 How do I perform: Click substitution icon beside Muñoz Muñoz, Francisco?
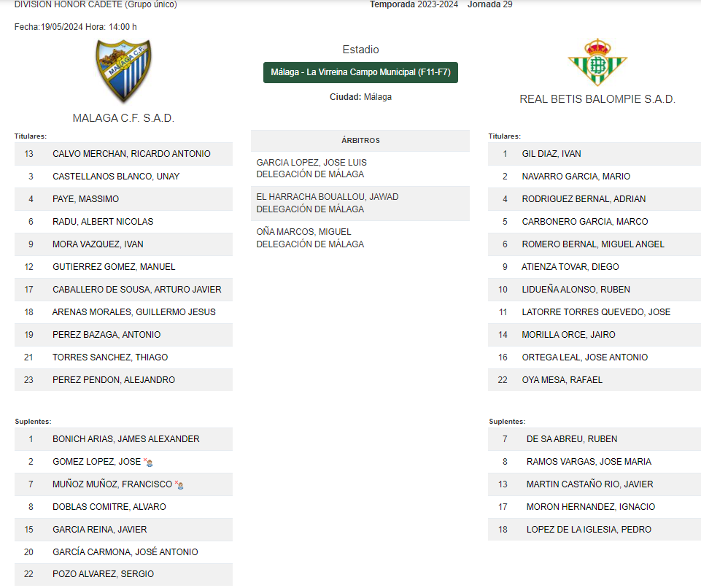(x=179, y=484)
